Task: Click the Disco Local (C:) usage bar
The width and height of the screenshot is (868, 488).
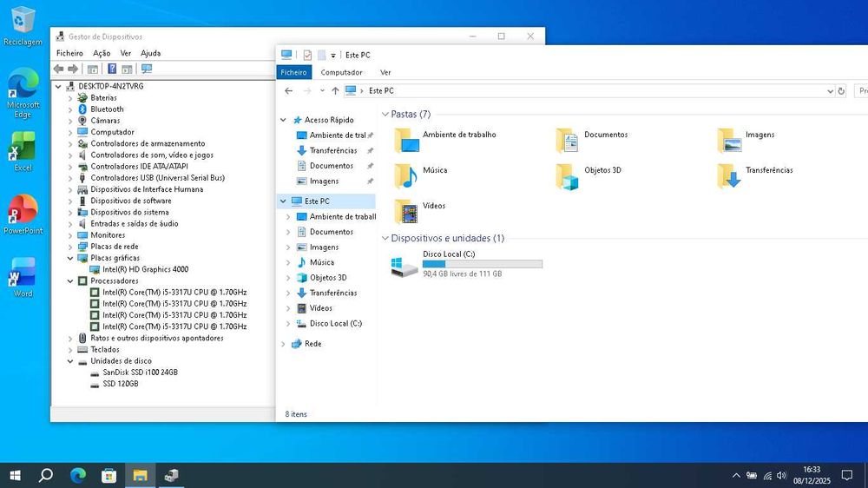Action: tap(482, 264)
